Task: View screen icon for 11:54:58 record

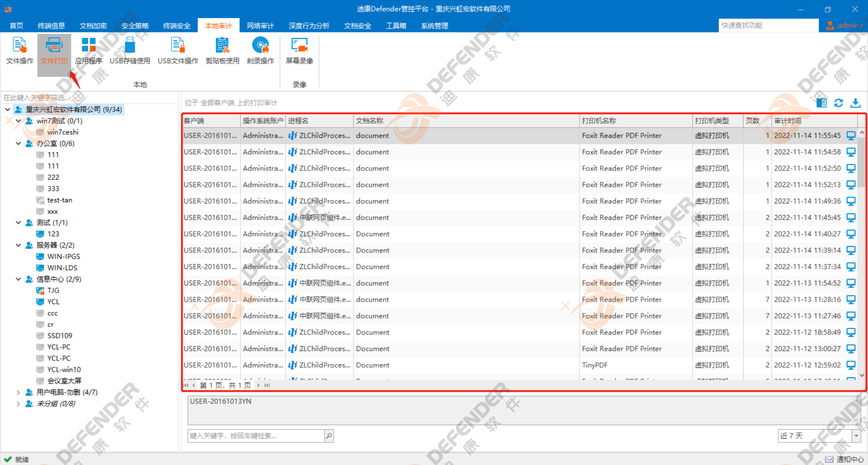Action: pos(851,152)
